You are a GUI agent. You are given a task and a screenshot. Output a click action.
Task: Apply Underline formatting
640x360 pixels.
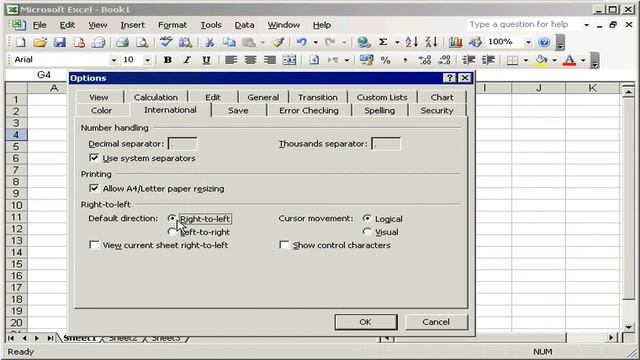[207, 60]
